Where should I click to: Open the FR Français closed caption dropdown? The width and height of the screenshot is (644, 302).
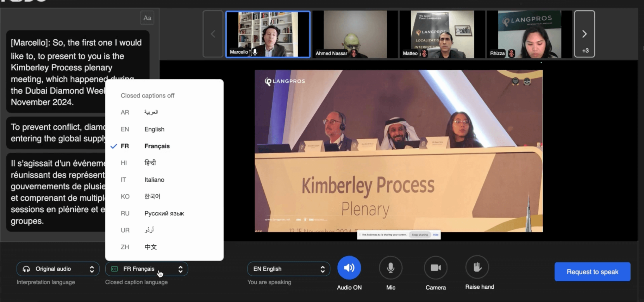(x=147, y=269)
